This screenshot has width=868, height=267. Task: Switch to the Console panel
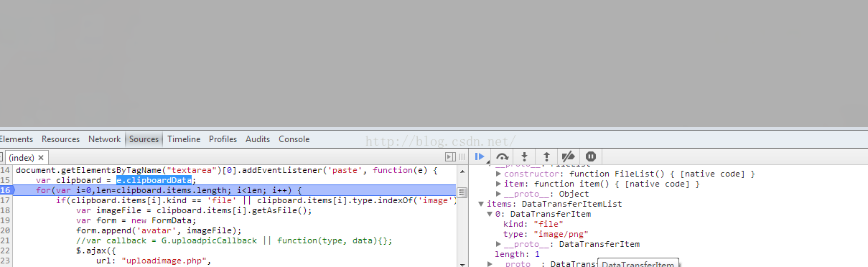point(294,139)
